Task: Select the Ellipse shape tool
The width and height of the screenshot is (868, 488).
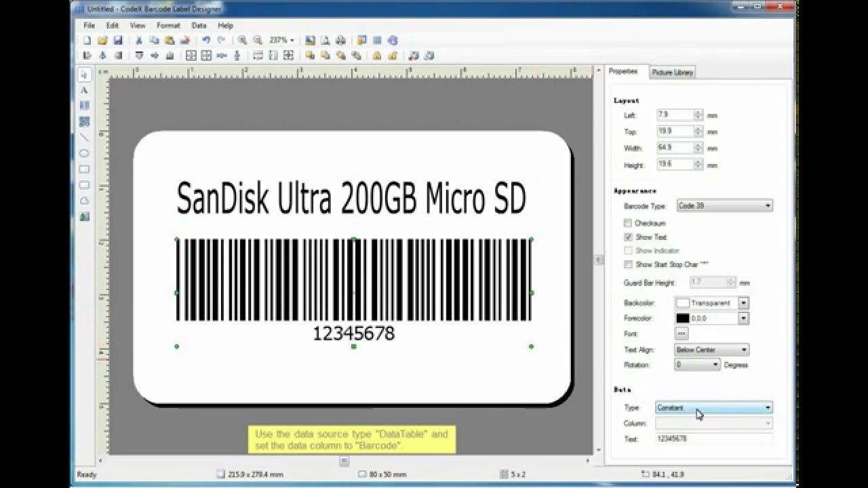Action: click(x=84, y=154)
